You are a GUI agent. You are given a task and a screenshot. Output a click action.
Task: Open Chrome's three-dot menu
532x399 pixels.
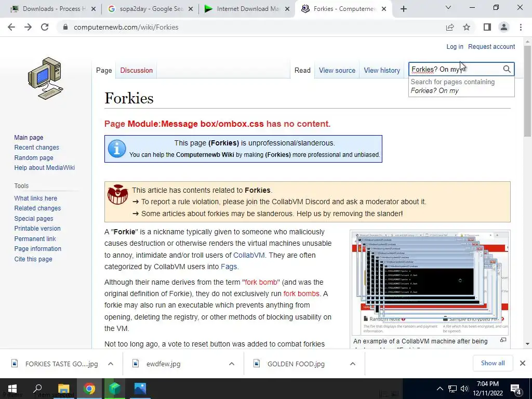(521, 27)
